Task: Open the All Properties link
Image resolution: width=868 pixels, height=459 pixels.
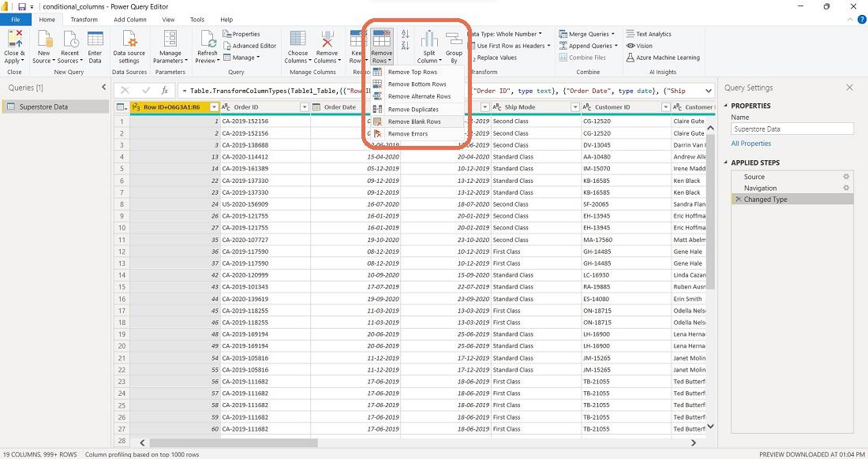Action: pyautogui.click(x=750, y=144)
